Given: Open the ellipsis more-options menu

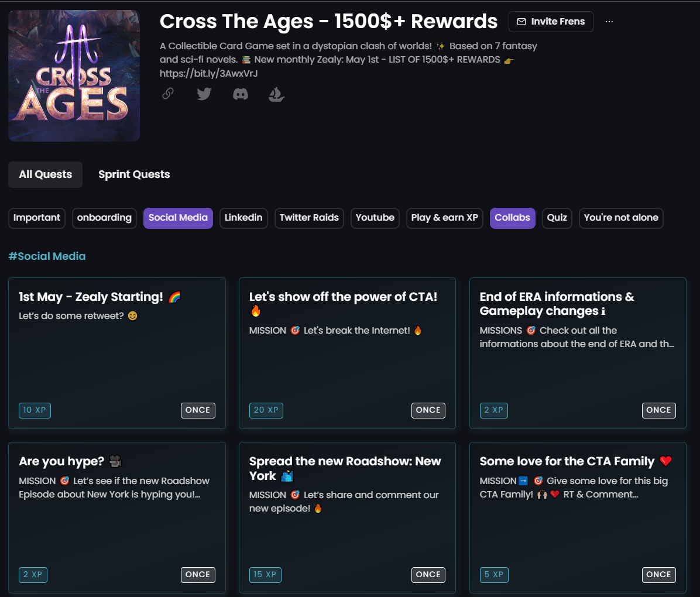Looking at the screenshot, I should pos(609,22).
